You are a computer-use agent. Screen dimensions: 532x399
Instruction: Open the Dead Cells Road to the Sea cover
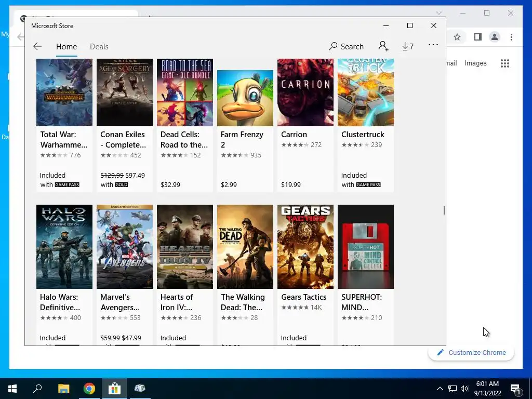(x=185, y=92)
